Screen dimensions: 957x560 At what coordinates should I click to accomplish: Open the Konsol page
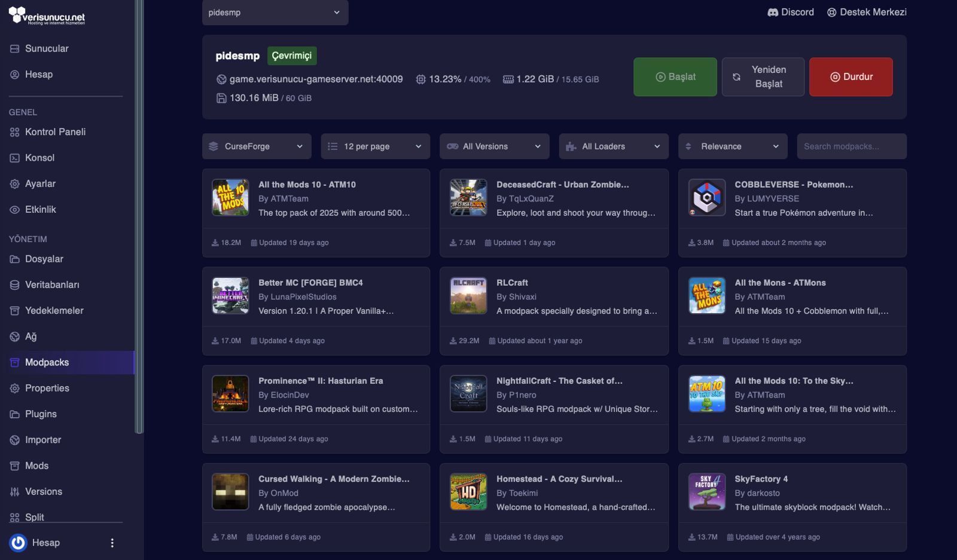(39, 158)
